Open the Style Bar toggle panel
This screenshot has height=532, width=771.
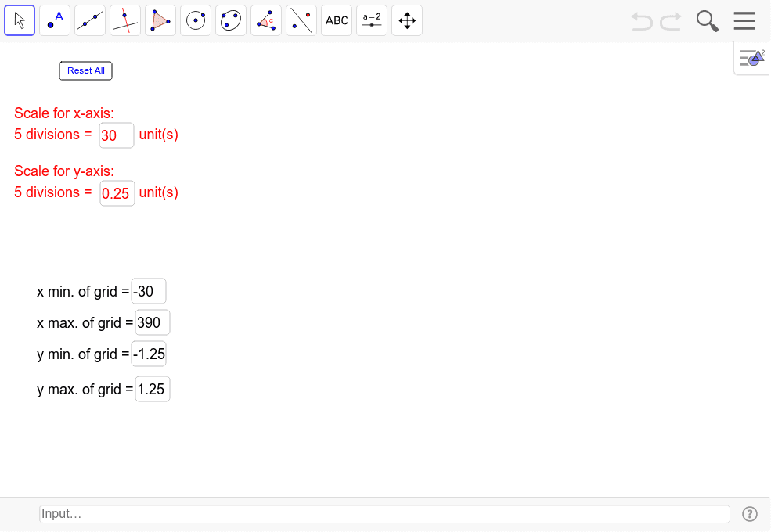pyautogui.click(x=752, y=58)
